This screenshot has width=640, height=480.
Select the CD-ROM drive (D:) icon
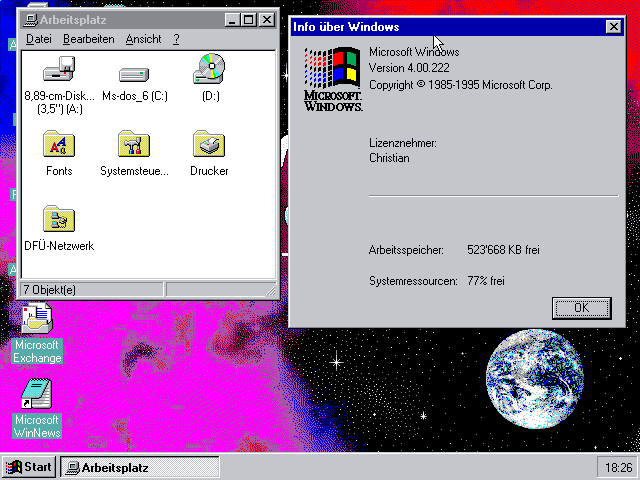(209, 69)
